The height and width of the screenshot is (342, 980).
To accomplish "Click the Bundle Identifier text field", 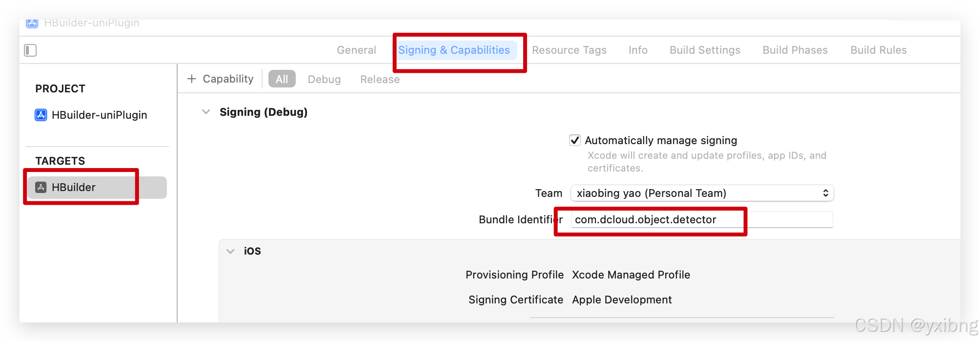I will (702, 219).
